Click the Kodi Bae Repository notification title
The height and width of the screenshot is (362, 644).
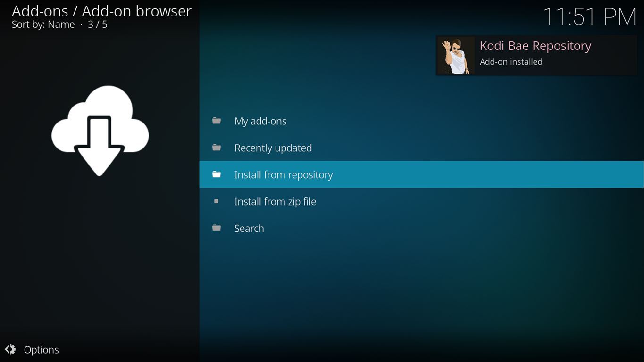coord(535,46)
